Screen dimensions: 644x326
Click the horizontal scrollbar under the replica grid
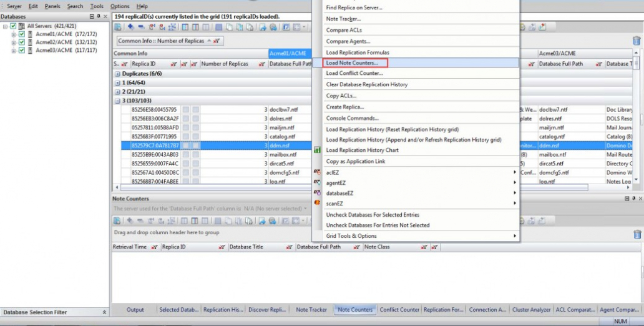tap(215, 187)
